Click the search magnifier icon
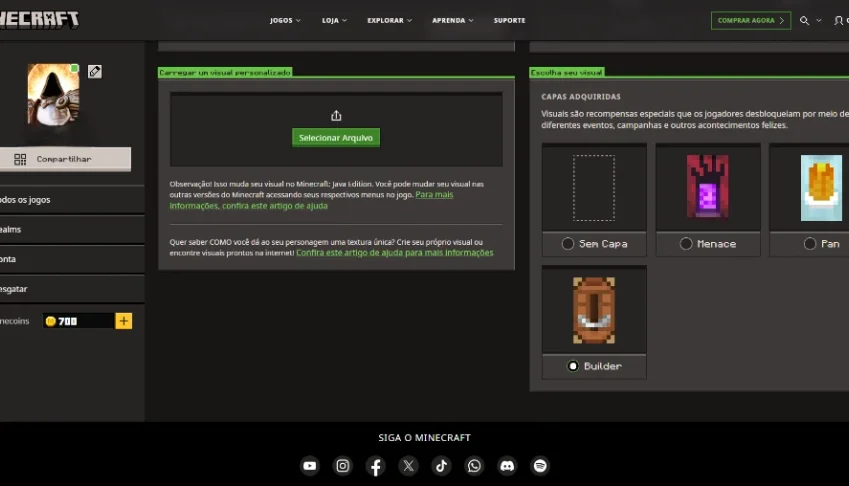This screenshot has height=486, width=849. tap(805, 21)
